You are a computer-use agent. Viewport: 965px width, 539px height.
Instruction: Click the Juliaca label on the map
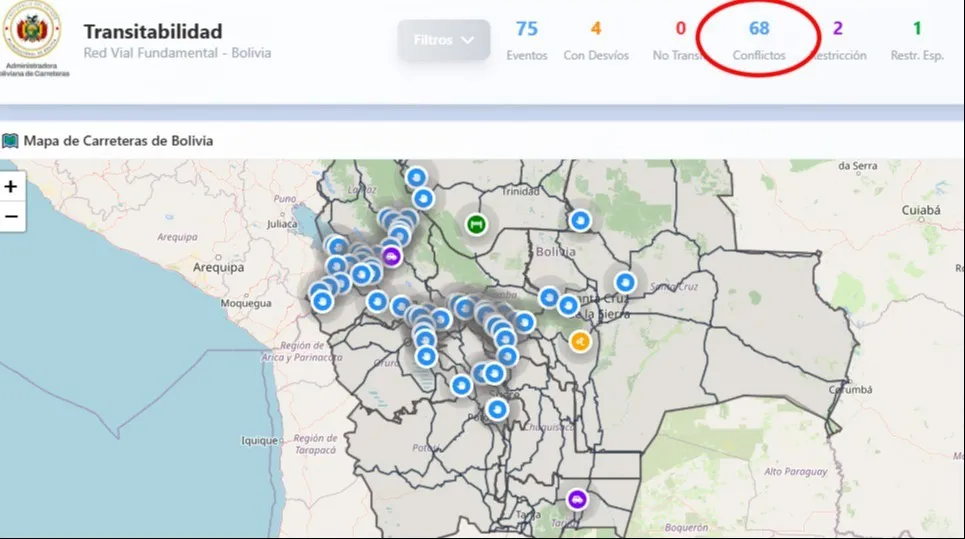[282, 225]
